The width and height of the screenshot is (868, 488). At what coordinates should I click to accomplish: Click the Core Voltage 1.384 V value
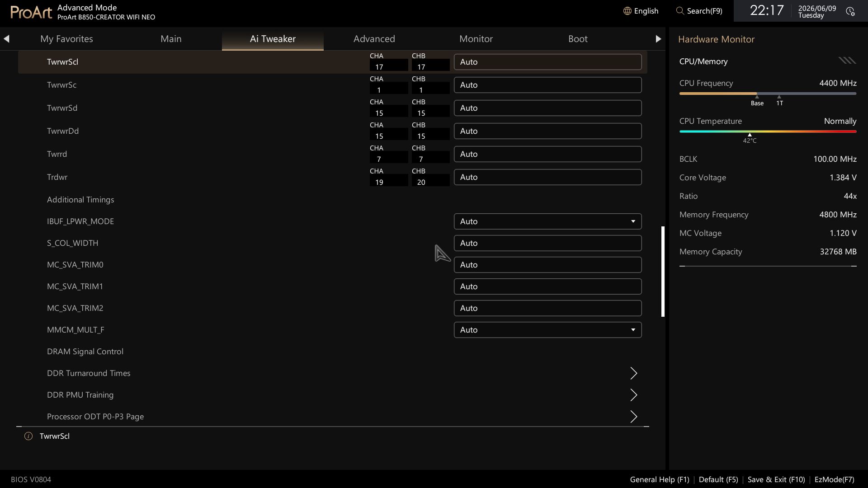pyautogui.click(x=843, y=178)
